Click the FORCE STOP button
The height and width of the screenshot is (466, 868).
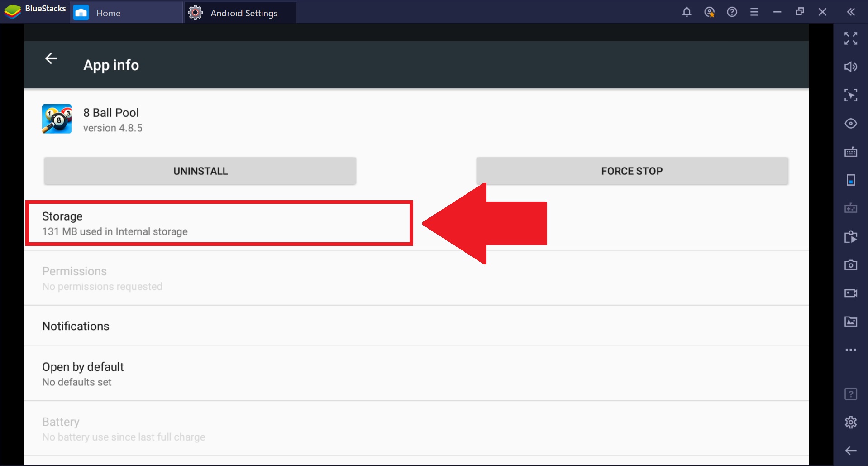point(632,171)
